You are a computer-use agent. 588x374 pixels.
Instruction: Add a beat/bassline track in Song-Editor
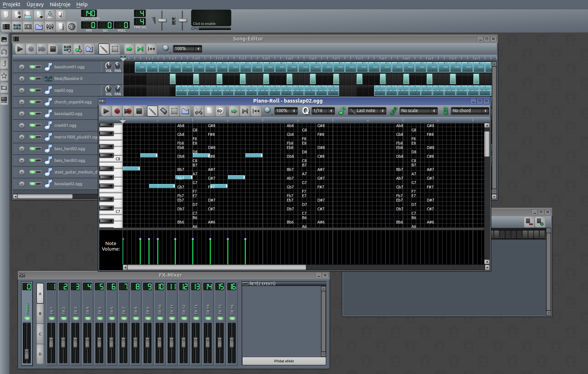tap(67, 49)
